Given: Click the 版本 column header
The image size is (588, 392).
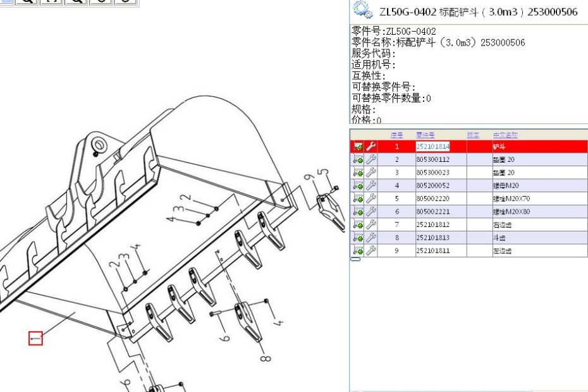Looking at the screenshot, I should pos(473,135).
